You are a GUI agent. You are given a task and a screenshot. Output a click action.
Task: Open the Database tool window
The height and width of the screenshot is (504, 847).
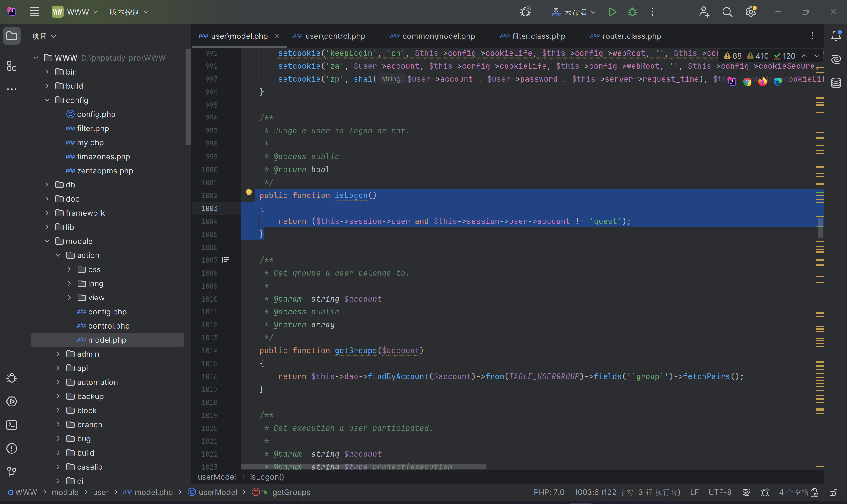click(836, 83)
